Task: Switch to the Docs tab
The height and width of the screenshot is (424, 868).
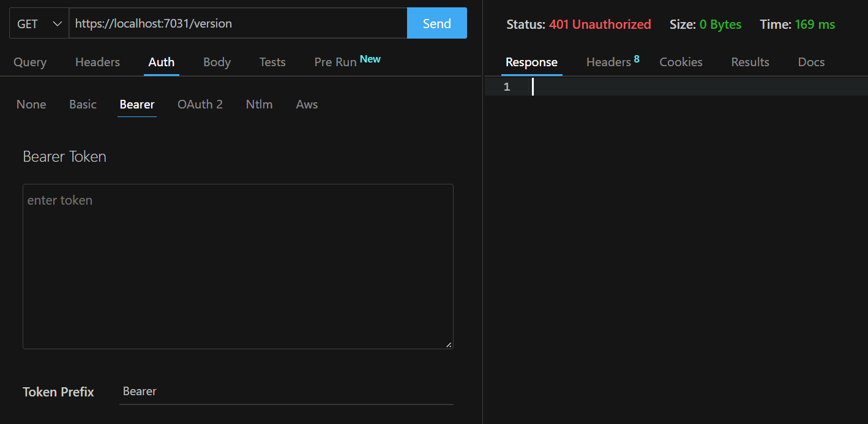Action: (811, 62)
